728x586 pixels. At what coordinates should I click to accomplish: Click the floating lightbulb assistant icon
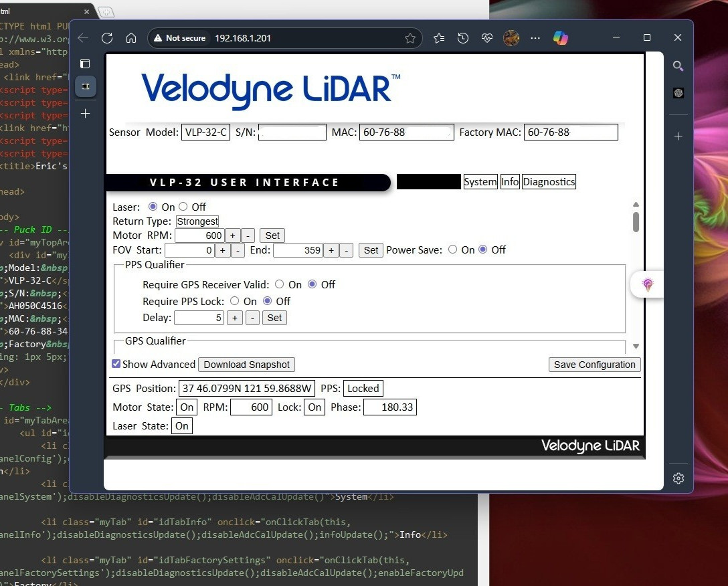(x=647, y=284)
